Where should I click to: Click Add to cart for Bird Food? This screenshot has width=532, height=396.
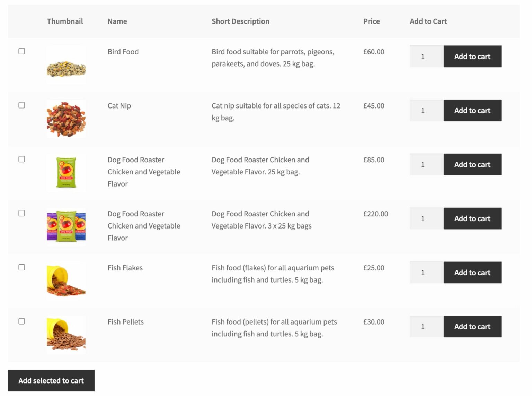[472, 57]
